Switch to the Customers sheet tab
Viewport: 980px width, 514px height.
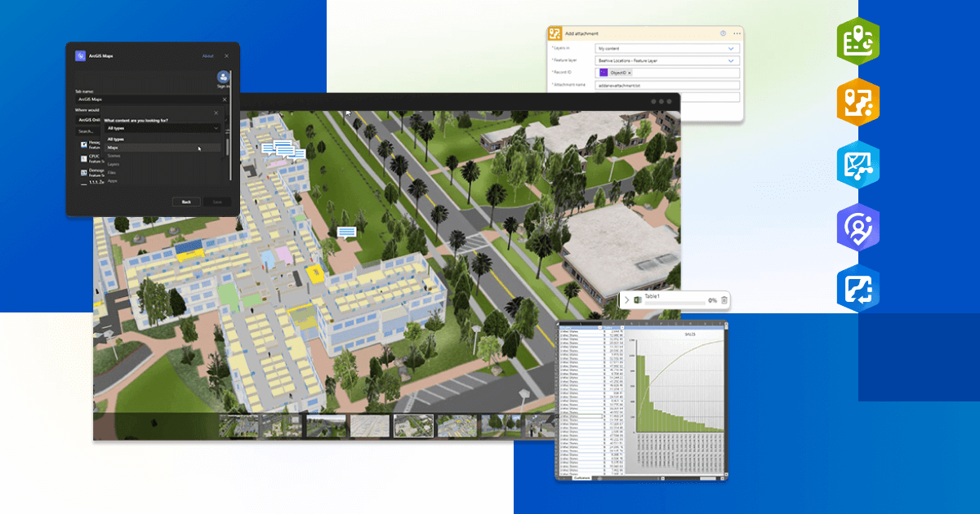pos(580,478)
